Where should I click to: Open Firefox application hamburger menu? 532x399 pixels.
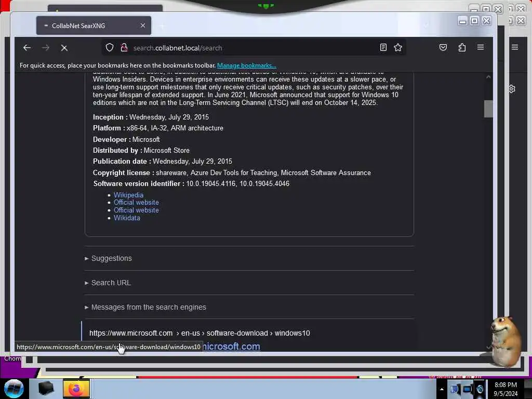[481, 47]
